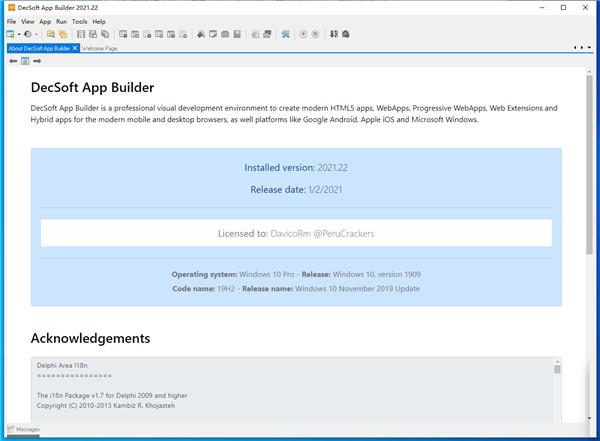
Task: Select the About DecSoft App Builder tab
Action: [x=39, y=48]
